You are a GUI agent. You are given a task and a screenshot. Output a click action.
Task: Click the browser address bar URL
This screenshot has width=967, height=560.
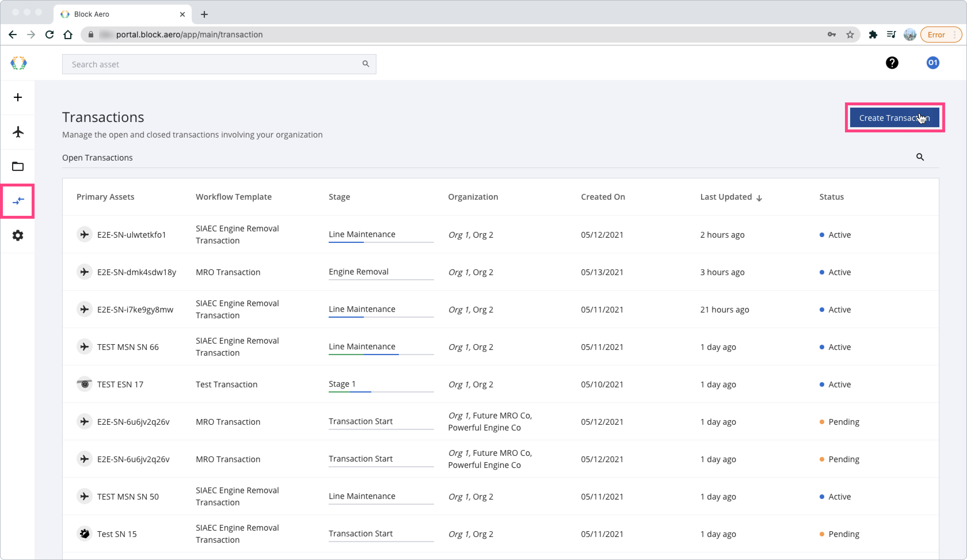click(x=189, y=35)
